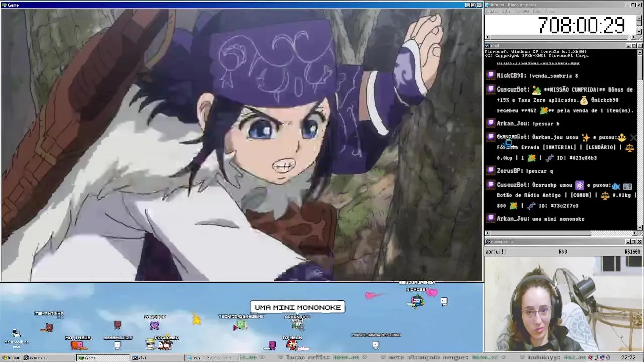
Task: Click the 22:22 taskbar clock
Action: 628,358
